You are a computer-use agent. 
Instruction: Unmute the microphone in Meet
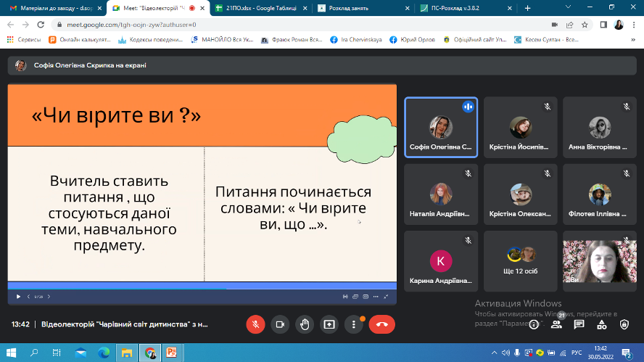[255, 324]
